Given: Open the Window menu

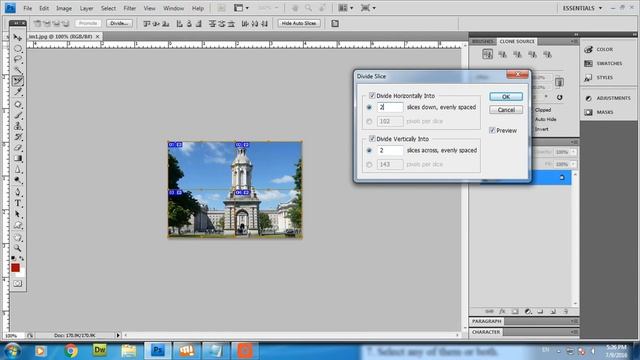Looking at the screenshot, I should [173, 8].
